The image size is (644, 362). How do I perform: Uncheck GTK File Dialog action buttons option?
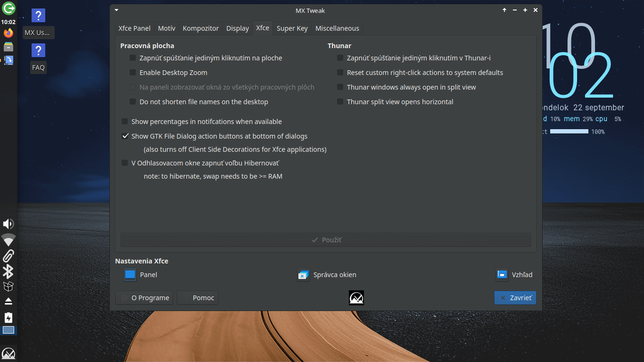tap(125, 136)
